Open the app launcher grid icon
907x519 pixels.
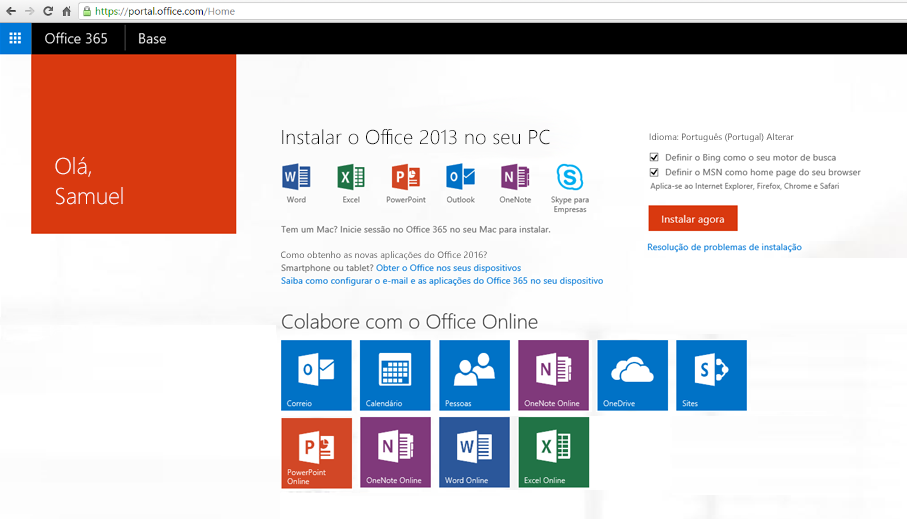[15, 38]
